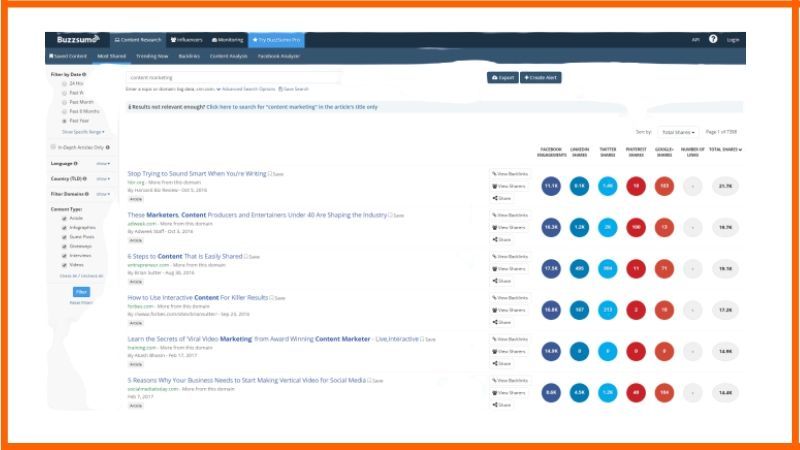
Task: Open 'Stop Trying to Sound Smart' article title
Action: click(197, 174)
